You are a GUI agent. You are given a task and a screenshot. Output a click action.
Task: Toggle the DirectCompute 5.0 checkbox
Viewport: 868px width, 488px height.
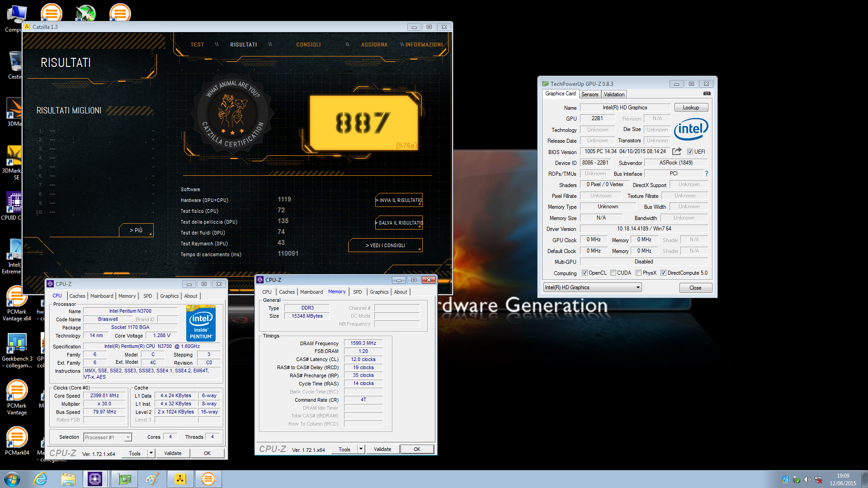(x=663, y=273)
